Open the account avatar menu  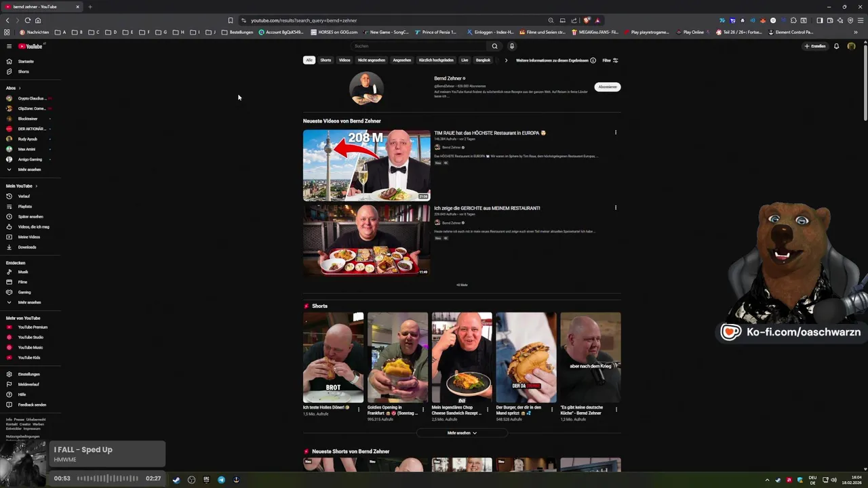pyautogui.click(x=851, y=46)
